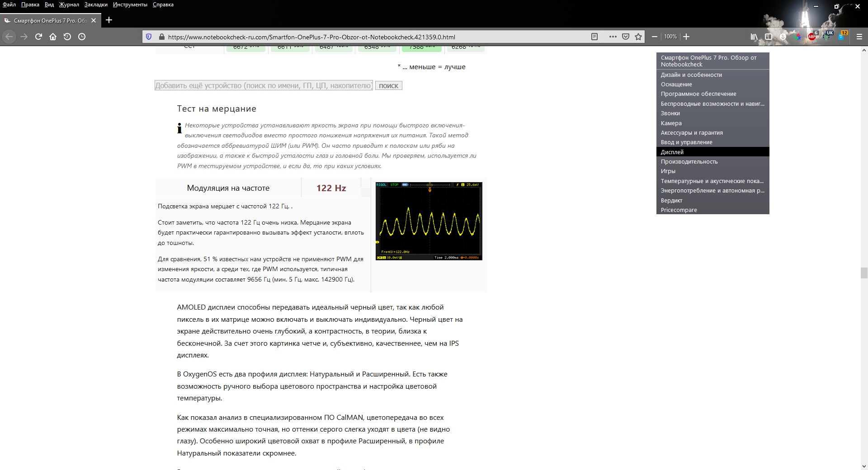The width and height of the screenshot is (868, 470).
Task: Close the OnePlus 7 Pro tab
Action: 94,20
